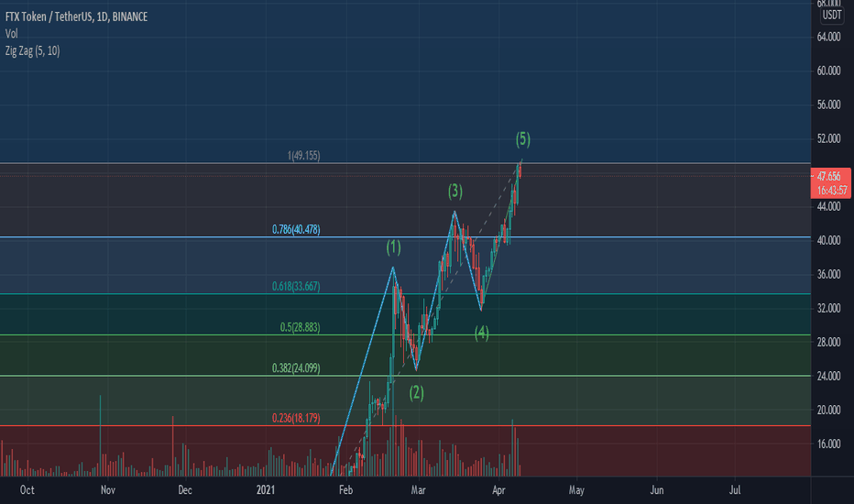Click the 44.000 price axis value
This screenshot has width=854, height=504.
828,206
